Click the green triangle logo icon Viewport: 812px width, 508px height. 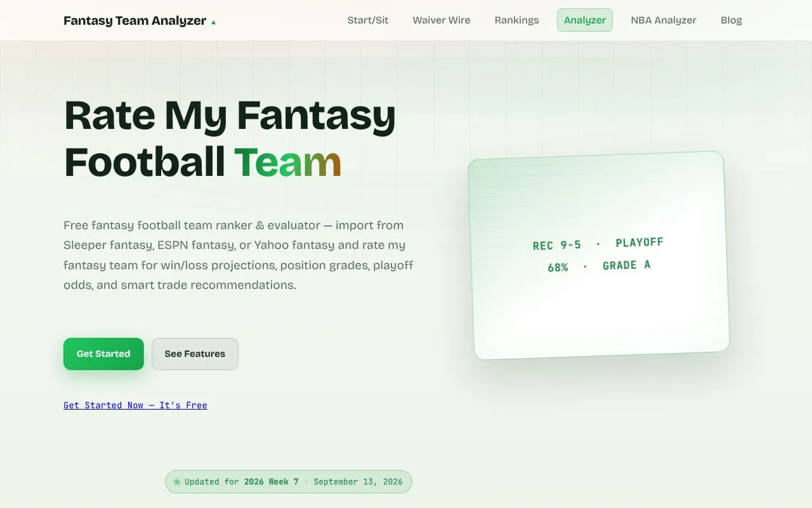pyautogui.click(x=213, y=22)
